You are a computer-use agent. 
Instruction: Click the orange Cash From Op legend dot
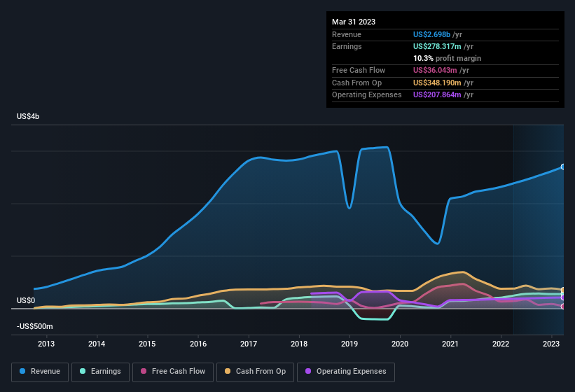coord(228,372)
